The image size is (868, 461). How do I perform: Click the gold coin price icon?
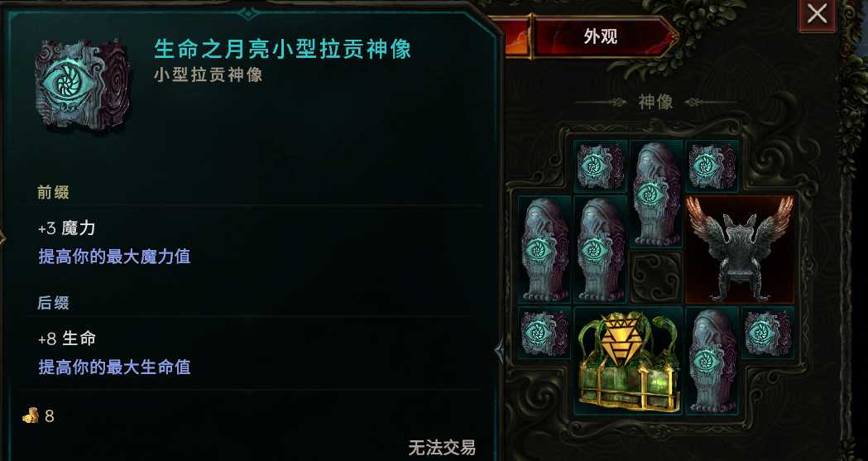(31, 415)
